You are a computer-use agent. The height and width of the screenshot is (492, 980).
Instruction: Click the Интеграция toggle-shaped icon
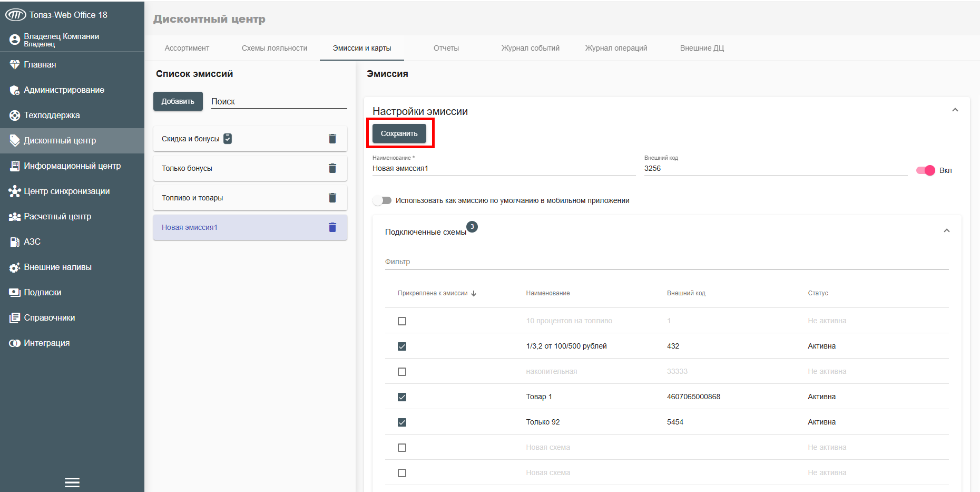[15, 343]
